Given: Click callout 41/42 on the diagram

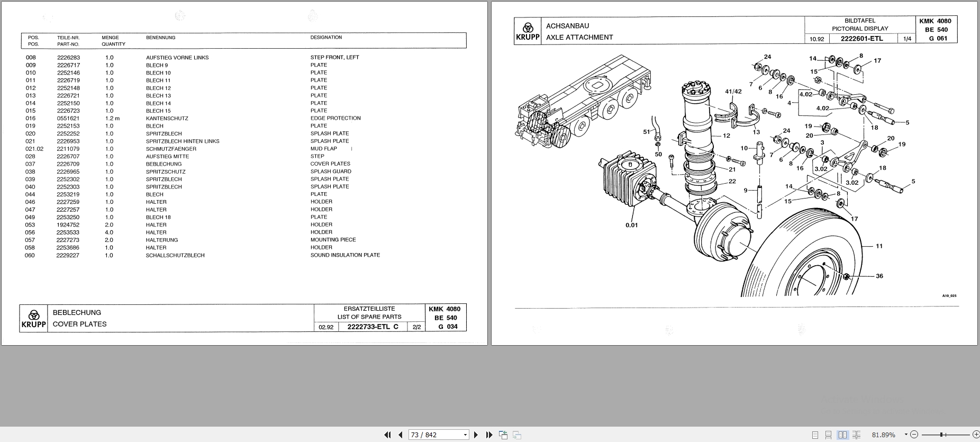Looking at the screenshot, I should pos(733,92).
